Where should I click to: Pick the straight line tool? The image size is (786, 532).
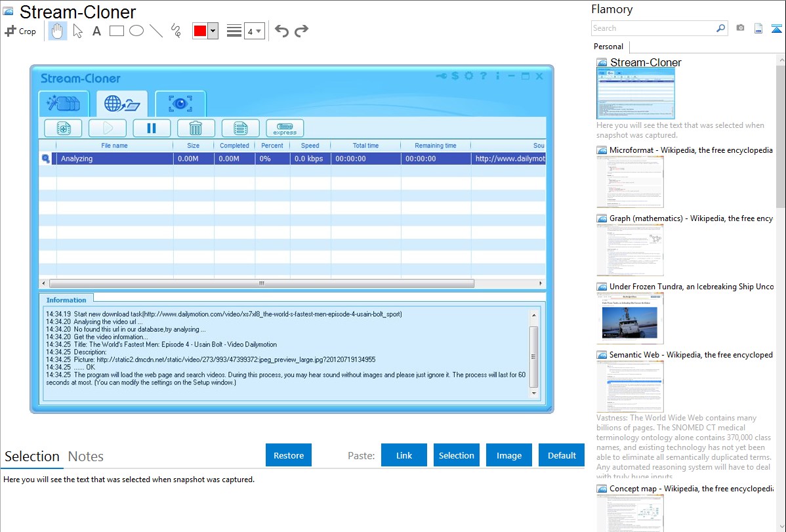[x=156, y=31]
